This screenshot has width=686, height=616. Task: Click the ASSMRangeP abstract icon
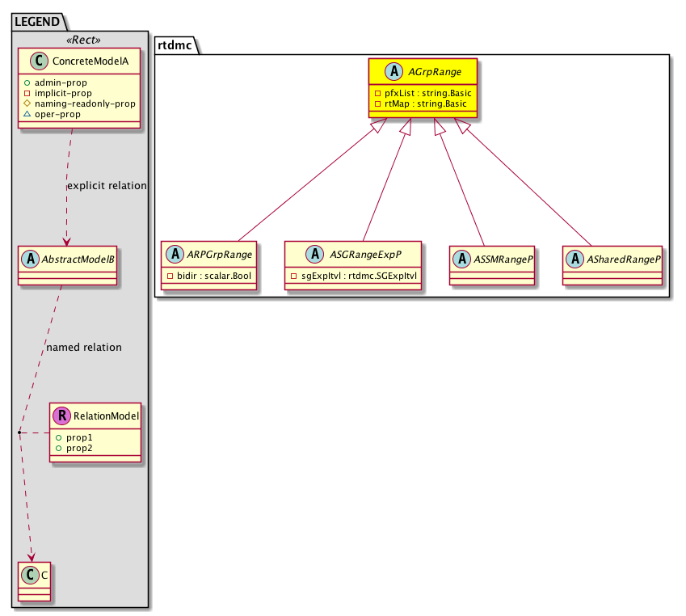[x=464, y=259]
